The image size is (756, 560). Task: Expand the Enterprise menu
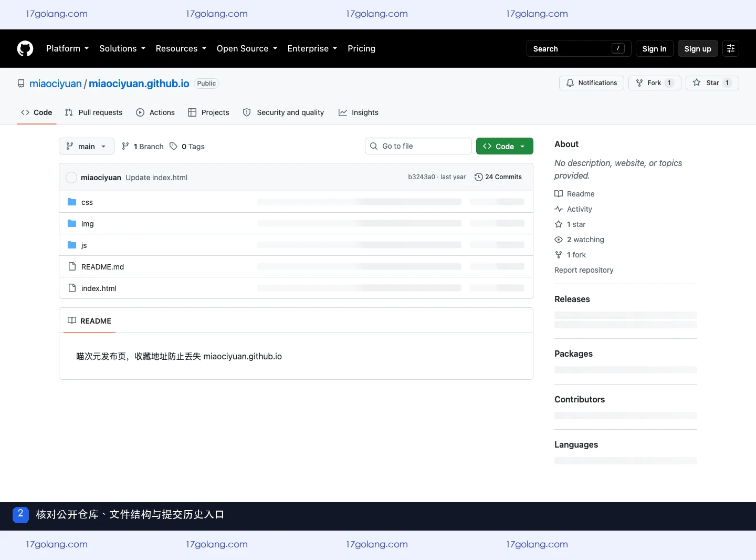(x=312, y=48)
